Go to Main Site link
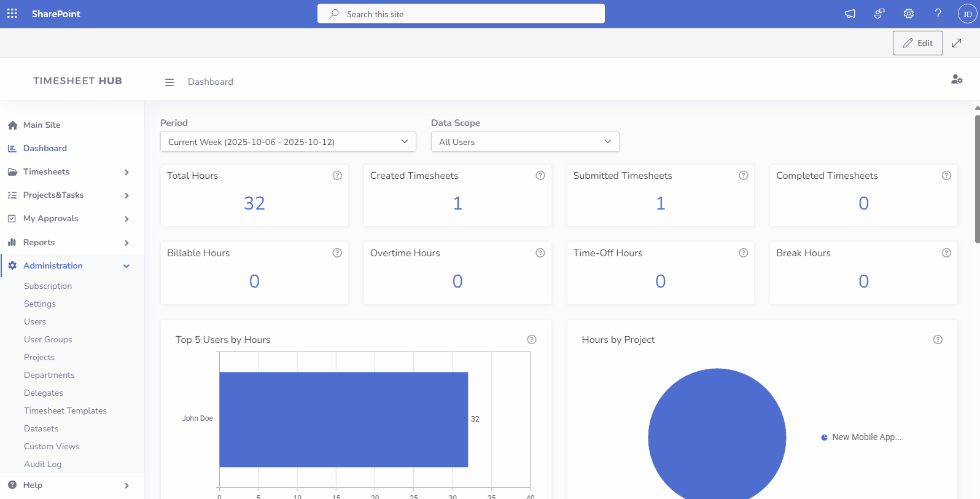The width and height of the screenshot is (980, 499). click(42, 125)
